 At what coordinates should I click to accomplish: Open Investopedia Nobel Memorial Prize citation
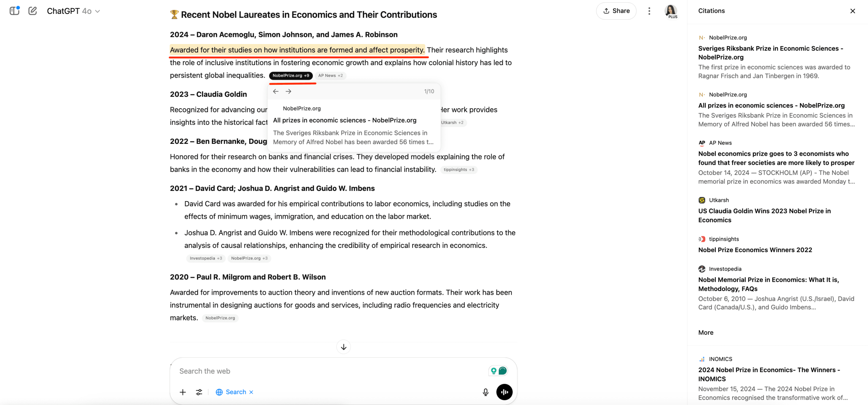(768, 284)
